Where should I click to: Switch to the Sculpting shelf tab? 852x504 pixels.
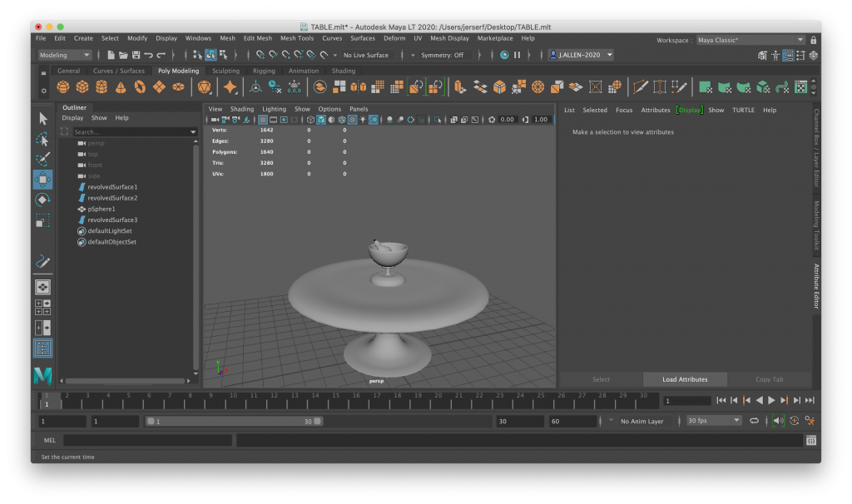[x=225, y=71]
